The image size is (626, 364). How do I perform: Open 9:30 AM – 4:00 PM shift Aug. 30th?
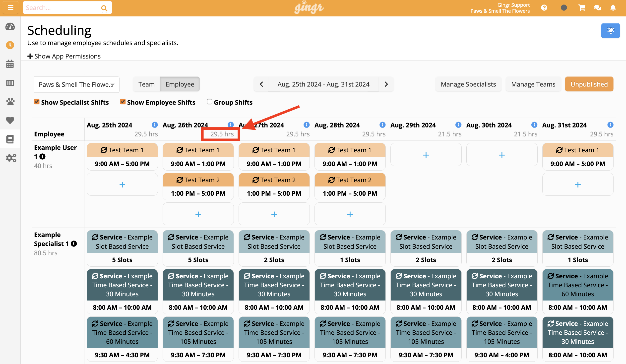point(502,339)
